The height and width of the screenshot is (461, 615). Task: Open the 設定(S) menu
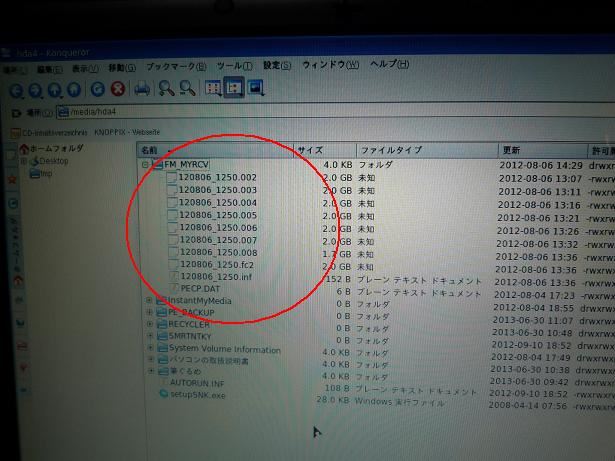277,65
